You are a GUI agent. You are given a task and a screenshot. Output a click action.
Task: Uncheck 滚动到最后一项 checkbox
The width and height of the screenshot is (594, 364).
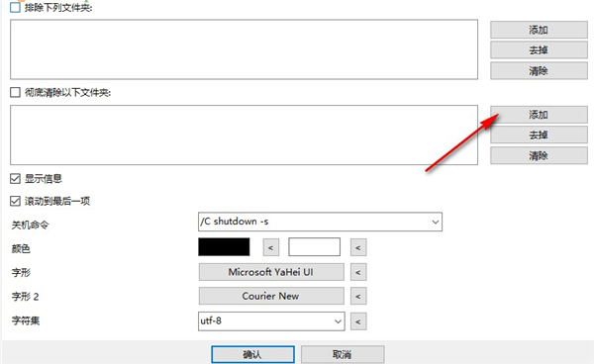(15, 201)
